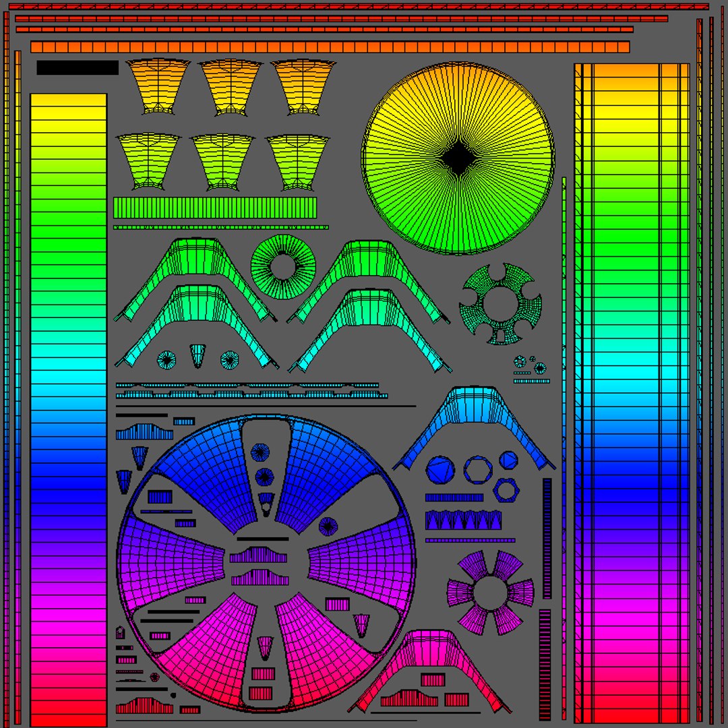Select the light blue arch-shaped UV island
This screenshot has width=728, height=728.
coord(474,427)
